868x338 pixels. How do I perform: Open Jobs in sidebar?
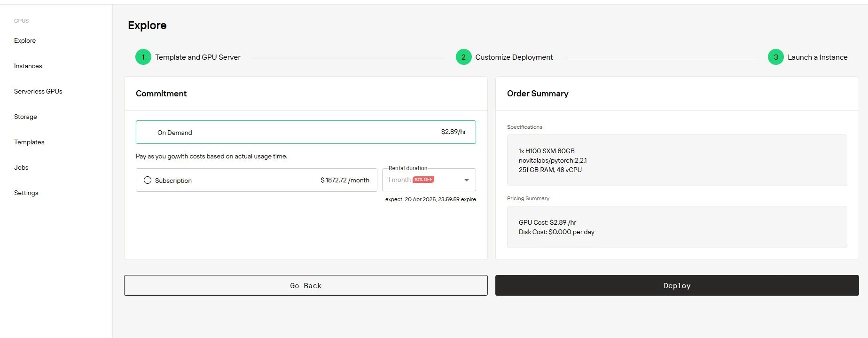pyautogui.click(x=21, y=167)
